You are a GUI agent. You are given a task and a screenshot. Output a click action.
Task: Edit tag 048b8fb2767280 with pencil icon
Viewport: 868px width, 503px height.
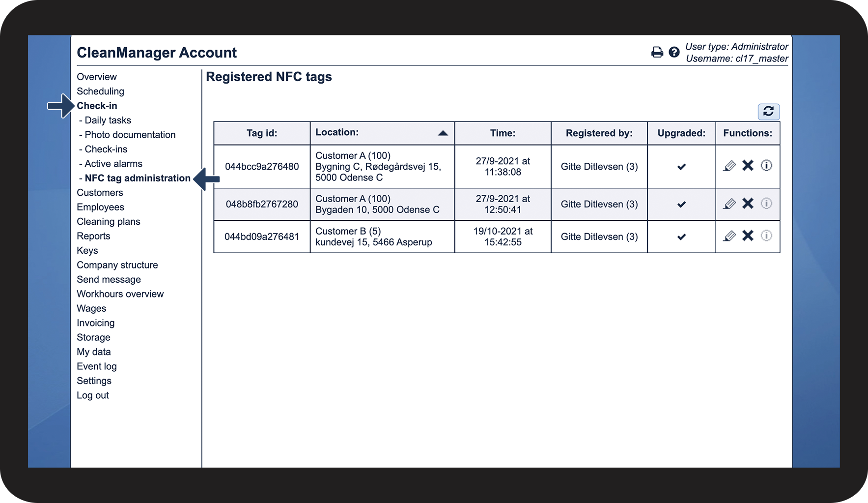click(729, 204)
